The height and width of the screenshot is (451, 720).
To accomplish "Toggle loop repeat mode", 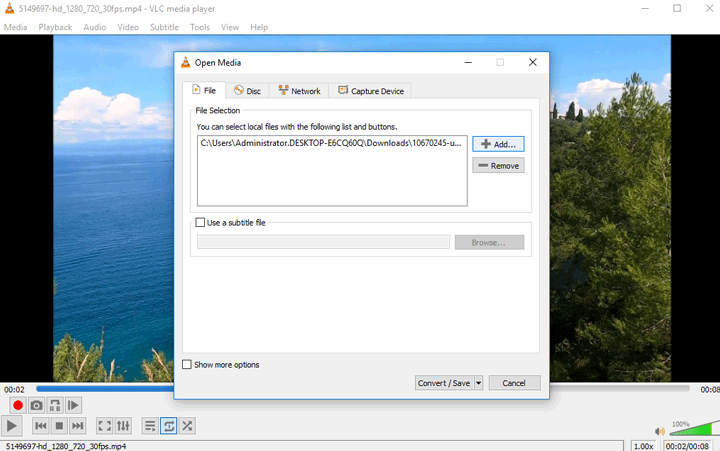I will point(169,426).
